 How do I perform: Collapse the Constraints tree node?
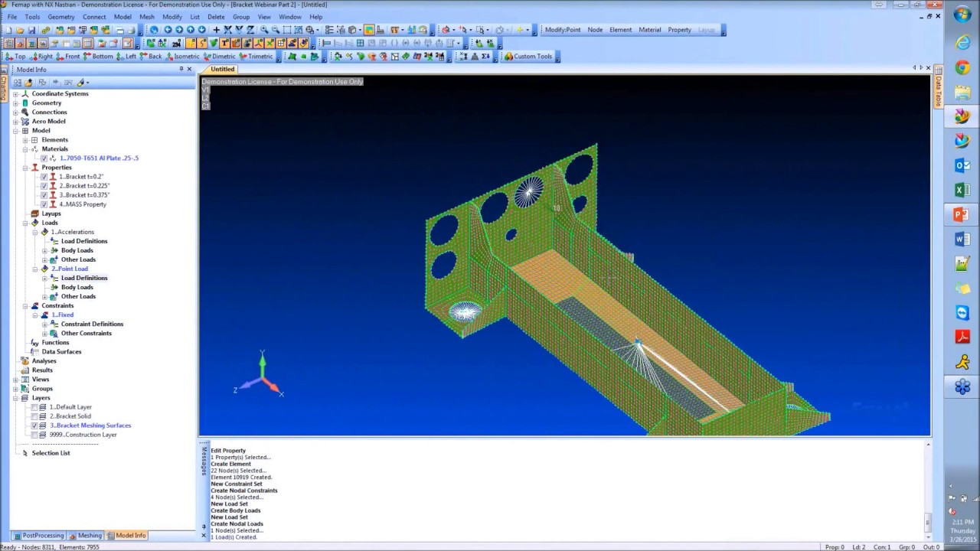24,305
